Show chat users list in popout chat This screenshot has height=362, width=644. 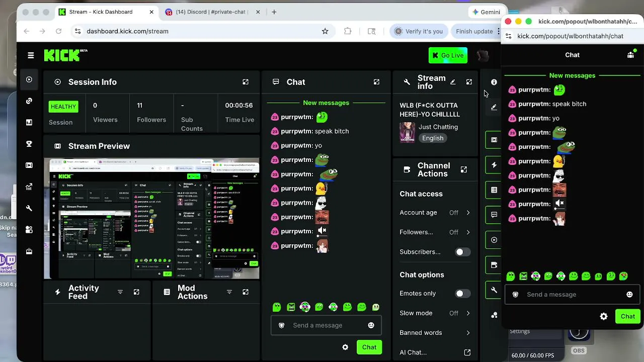coord(631,55)
